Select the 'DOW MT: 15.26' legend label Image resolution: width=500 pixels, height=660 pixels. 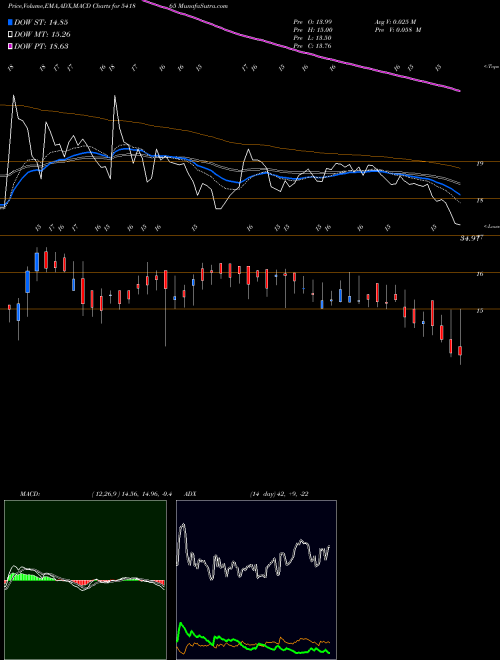(42, 34)
